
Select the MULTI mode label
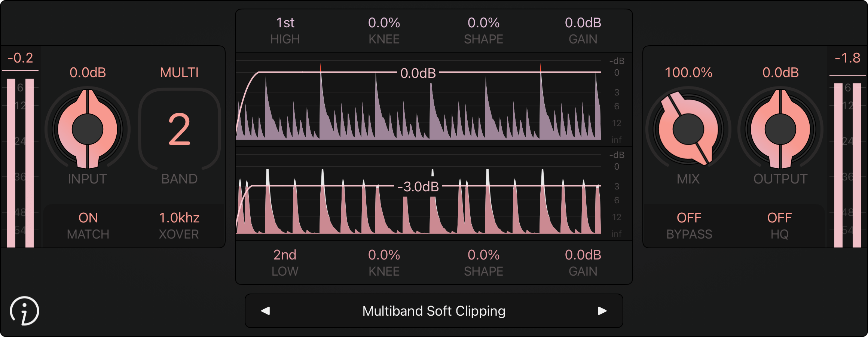click(180, 73)
